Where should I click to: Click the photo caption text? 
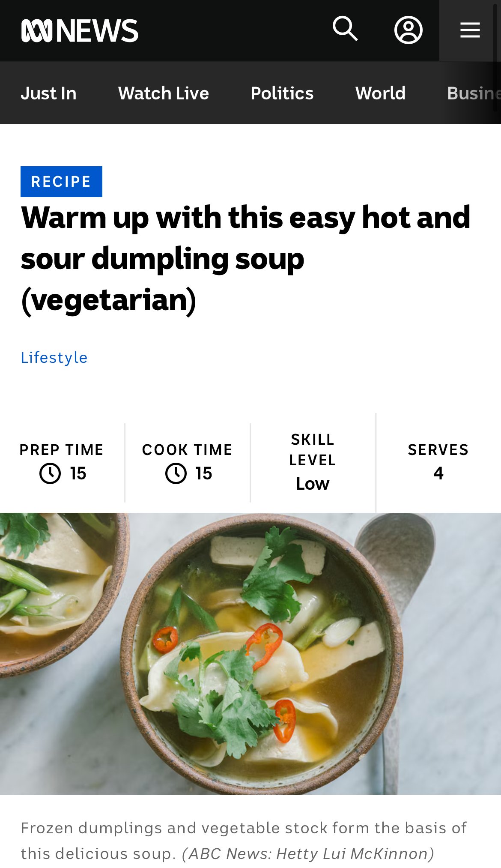(x=244, y=841)
